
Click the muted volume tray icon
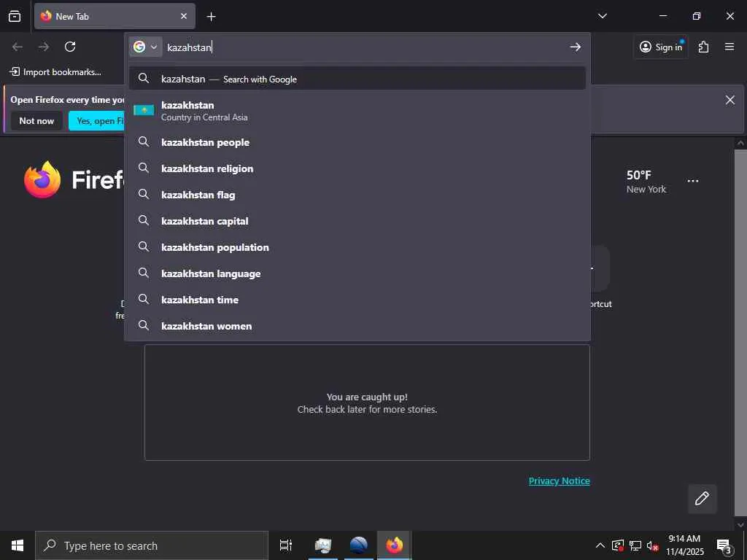pos(652,545)
